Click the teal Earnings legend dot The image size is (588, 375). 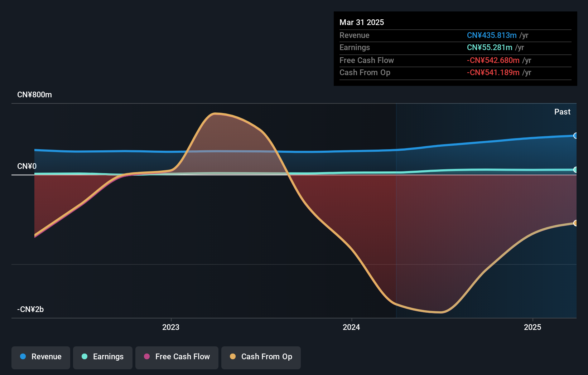tap(85, 356)
